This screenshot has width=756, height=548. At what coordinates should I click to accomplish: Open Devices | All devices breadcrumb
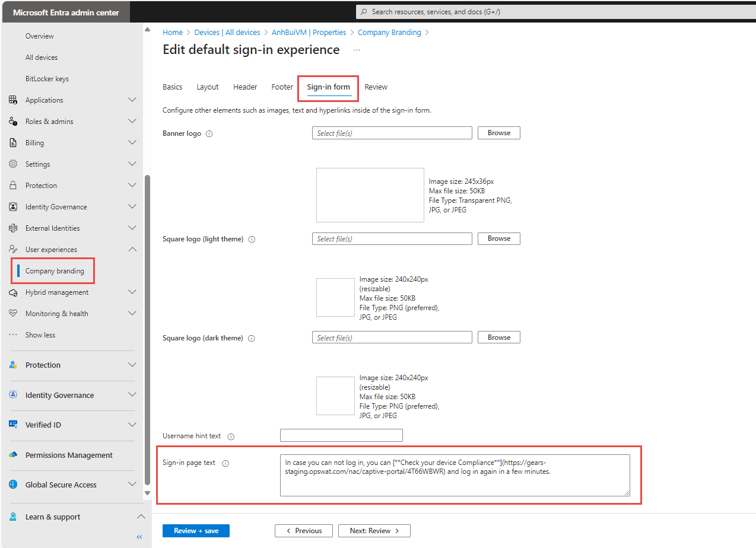(227, 33)
